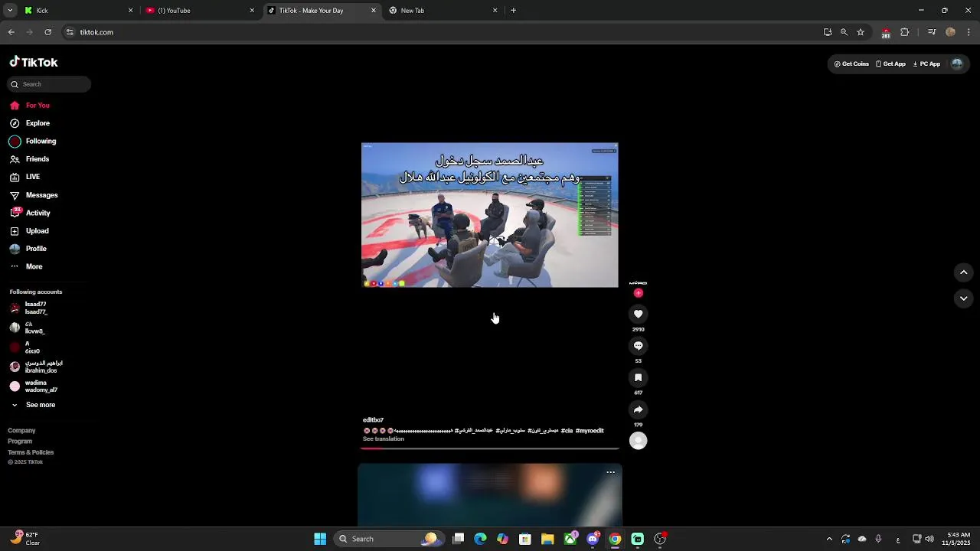The image size is (980, 551).
Task: Click the Get Coins button
Action: click(851, 64)
